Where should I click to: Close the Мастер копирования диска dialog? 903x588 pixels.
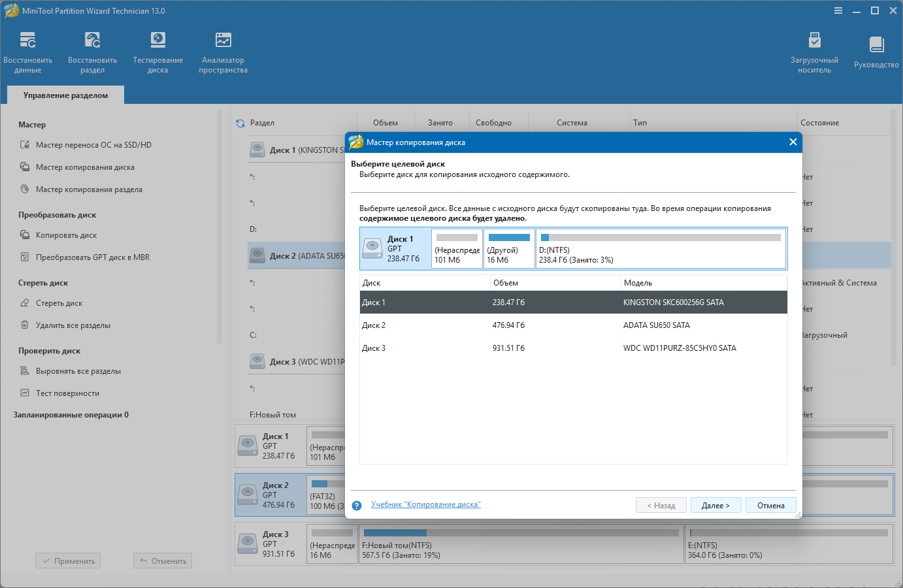pyautogui.click(x=793, y=142)
